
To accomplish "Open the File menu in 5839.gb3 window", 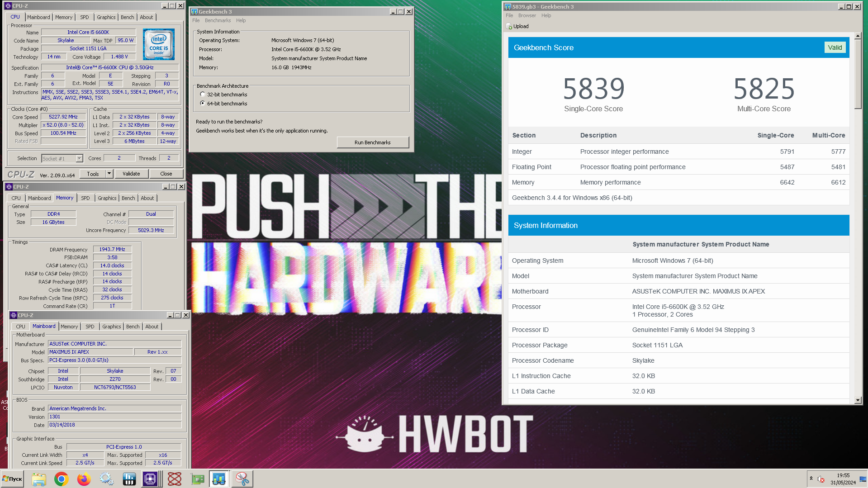I will click(509, 15).
